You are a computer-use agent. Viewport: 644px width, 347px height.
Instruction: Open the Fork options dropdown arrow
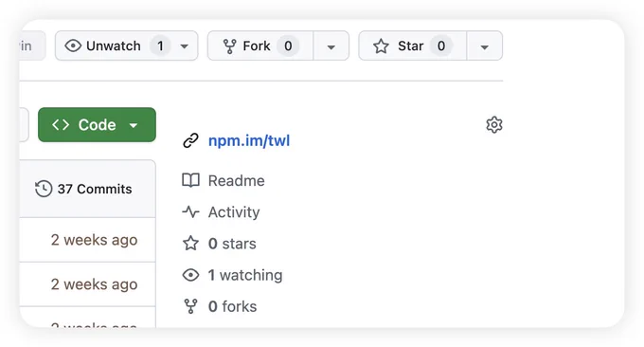(331, 46)
